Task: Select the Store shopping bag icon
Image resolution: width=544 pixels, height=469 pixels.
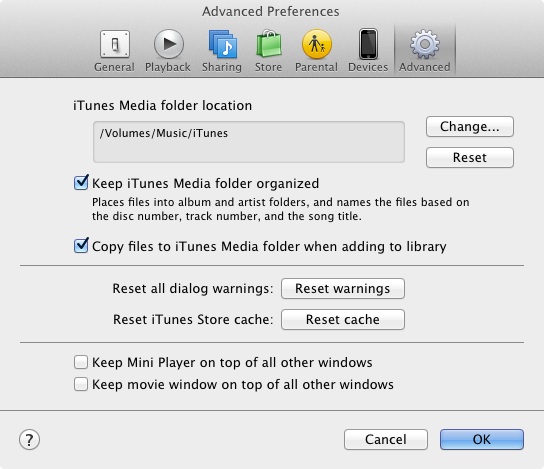Action: tap(269, 44)
